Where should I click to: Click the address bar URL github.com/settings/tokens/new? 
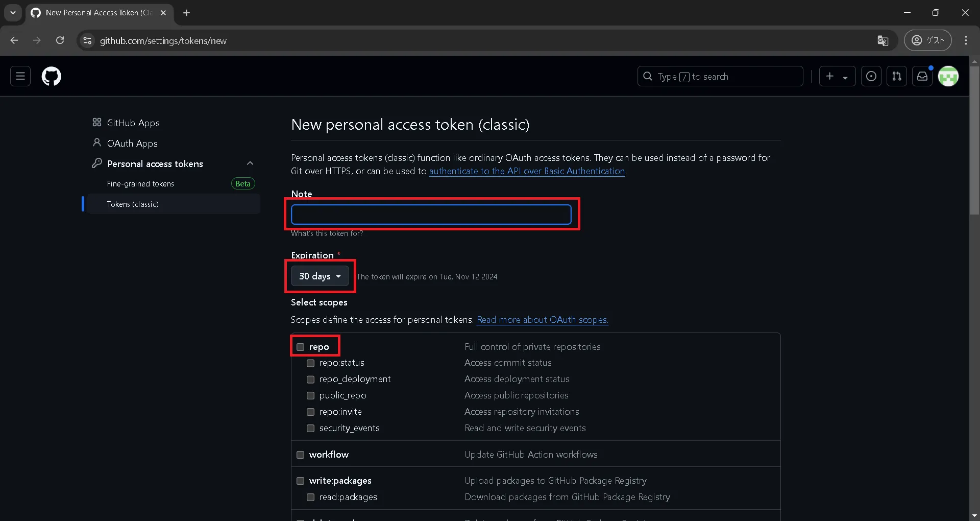163,41
